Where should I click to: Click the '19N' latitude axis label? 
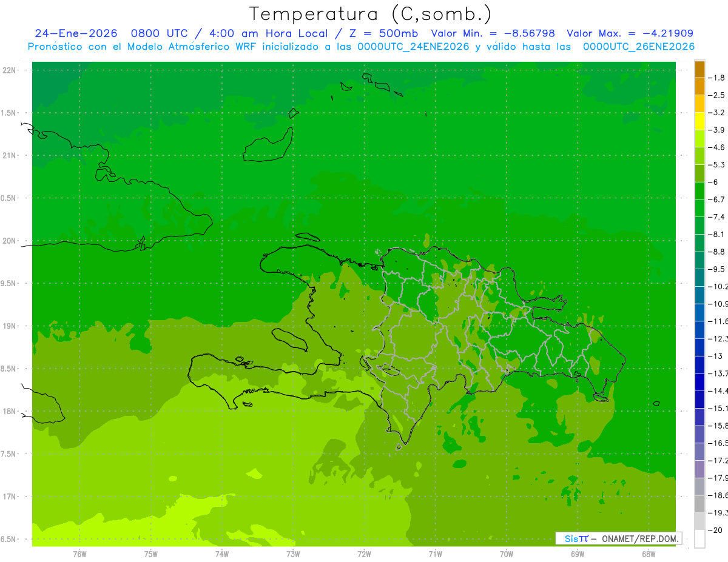10,326
